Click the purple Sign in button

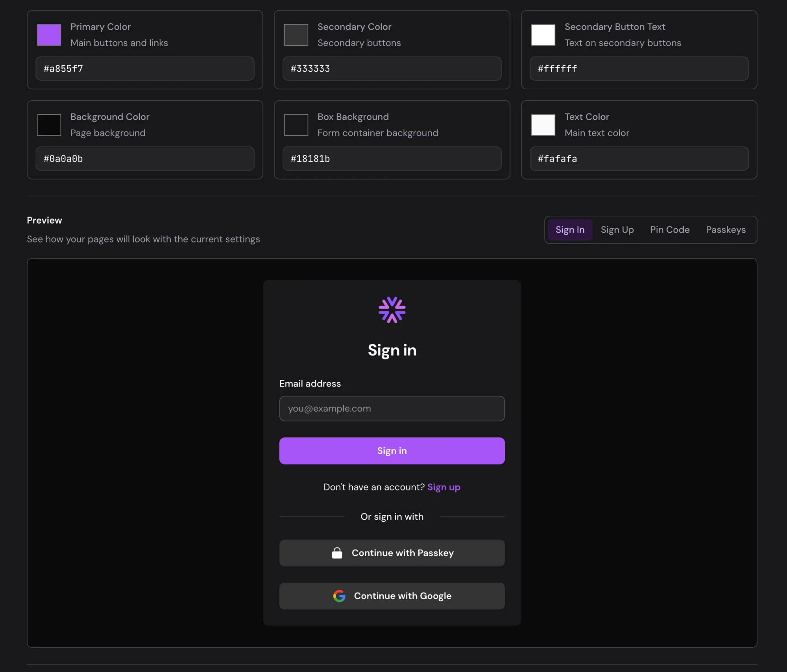coord(392,451)
